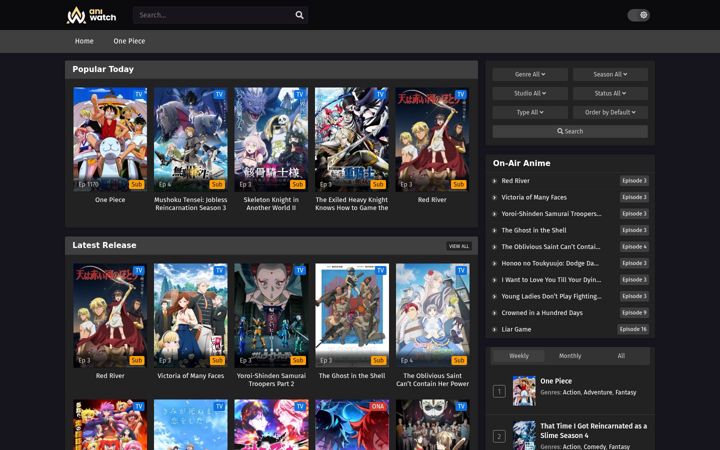Open I Want to Love You Till Your Dyin... entry
This screenshot has height=450, width=720.
pyautogui.click(x=551, y=280)
